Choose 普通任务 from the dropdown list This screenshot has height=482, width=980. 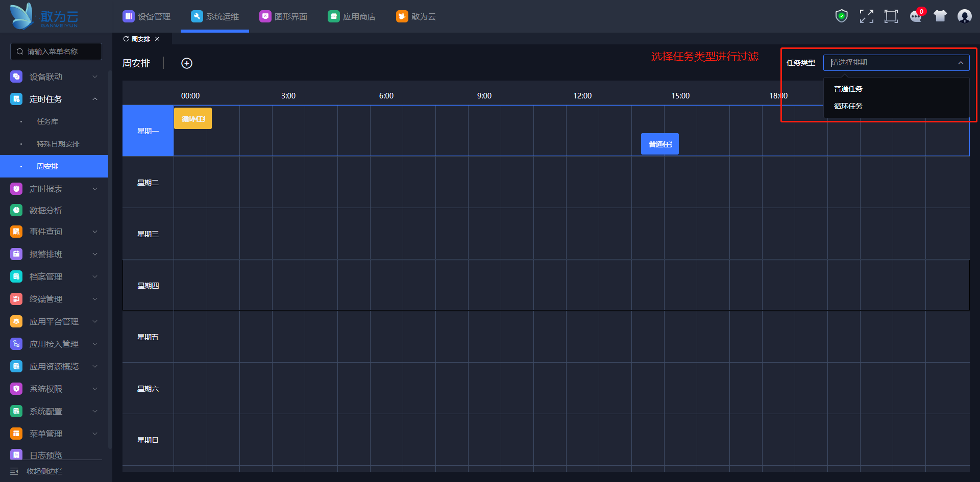[x=848, y=89]
